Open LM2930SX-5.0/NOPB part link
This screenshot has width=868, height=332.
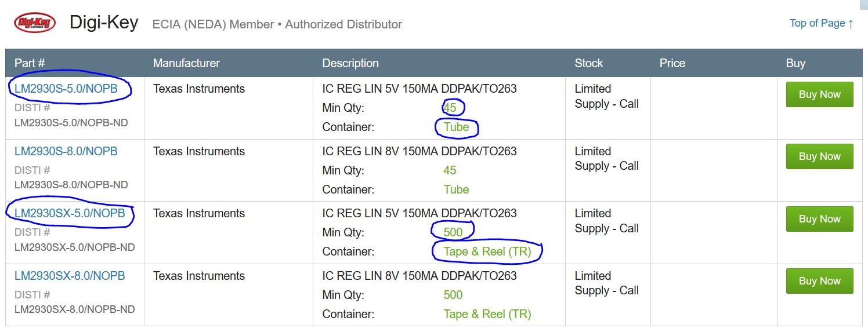(70, 213)
